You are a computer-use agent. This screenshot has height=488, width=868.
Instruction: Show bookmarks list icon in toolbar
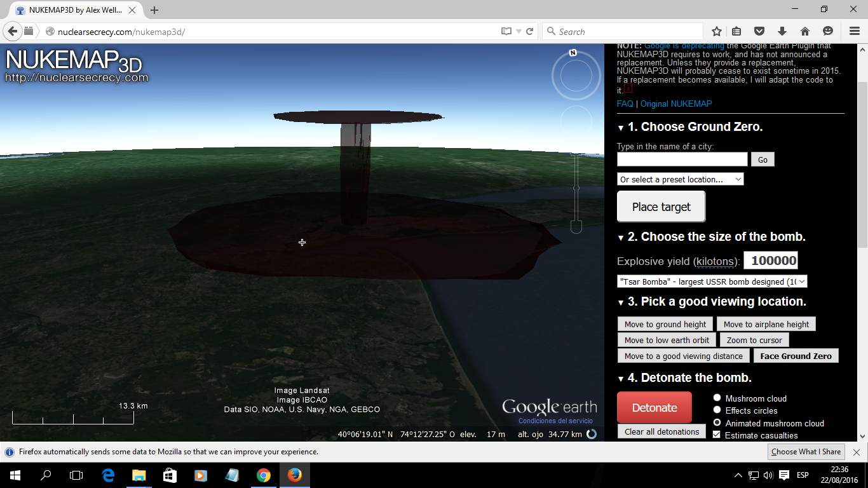click(x=736, y=31)
